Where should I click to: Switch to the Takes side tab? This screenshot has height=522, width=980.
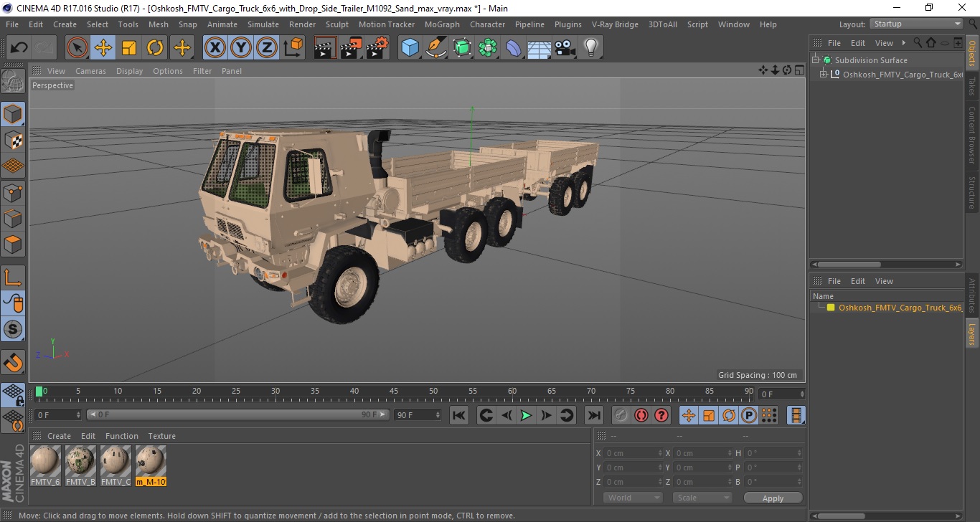(972, 86)
